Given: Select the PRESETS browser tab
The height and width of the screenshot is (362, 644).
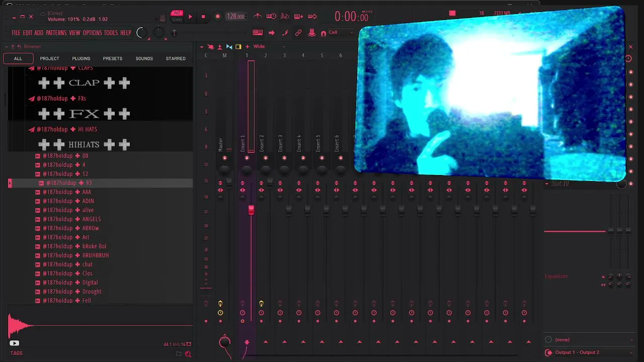Looking at the screenshot, I should [x=113, y=58].
